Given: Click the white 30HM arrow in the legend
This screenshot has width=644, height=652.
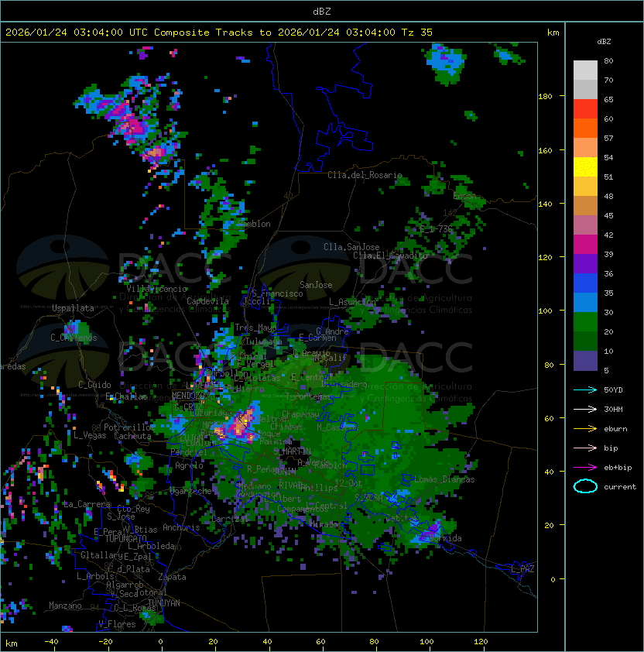Looking at the screenshot, I should click(585, 409).
